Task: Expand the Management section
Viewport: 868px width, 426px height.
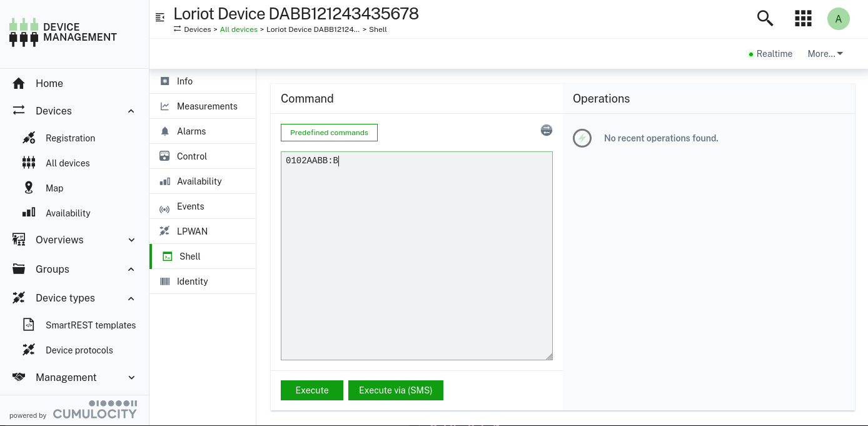Action: point(131,377)
